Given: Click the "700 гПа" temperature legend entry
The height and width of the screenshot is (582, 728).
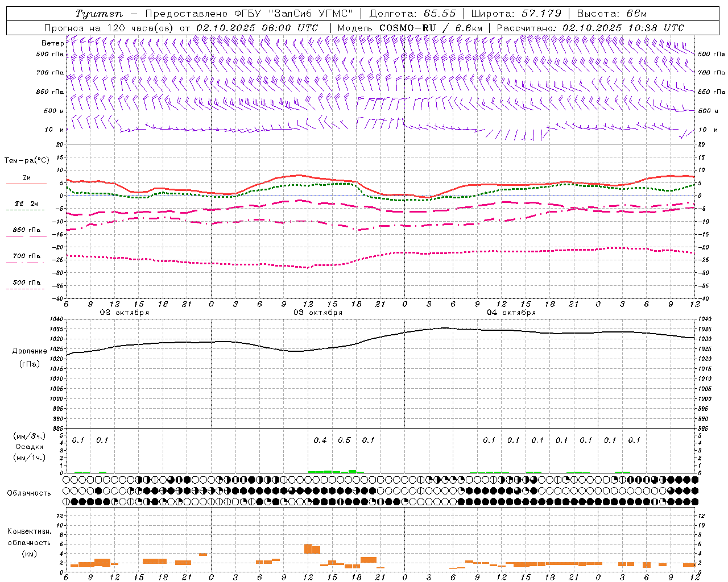Looking at the screenshot, I should [x=26, y=256].
